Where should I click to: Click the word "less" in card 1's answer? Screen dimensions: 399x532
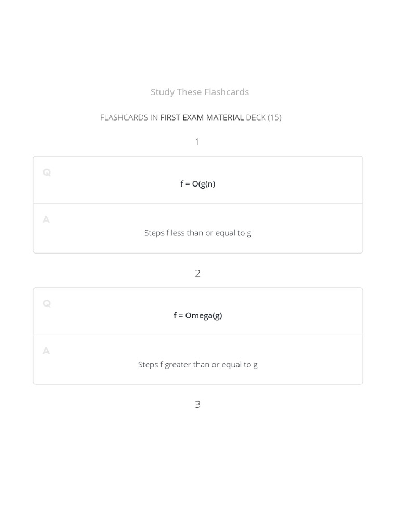[x=178, y=233]
